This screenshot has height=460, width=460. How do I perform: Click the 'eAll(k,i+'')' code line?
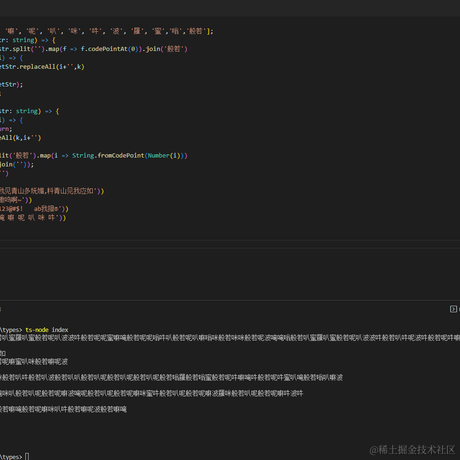click(x=21, y=138)
